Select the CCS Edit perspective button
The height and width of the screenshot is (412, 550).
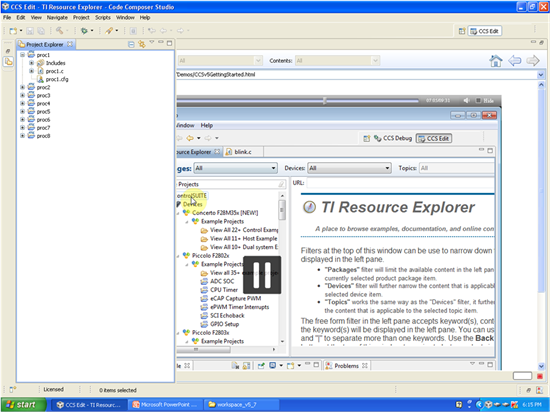pyautogui.click(x=485, y=31)
